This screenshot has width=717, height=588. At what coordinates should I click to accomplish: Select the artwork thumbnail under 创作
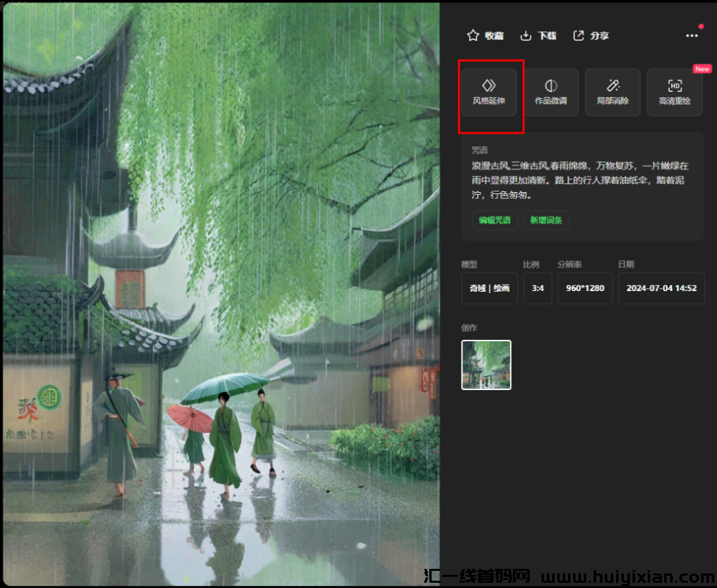tap(486, 364)
